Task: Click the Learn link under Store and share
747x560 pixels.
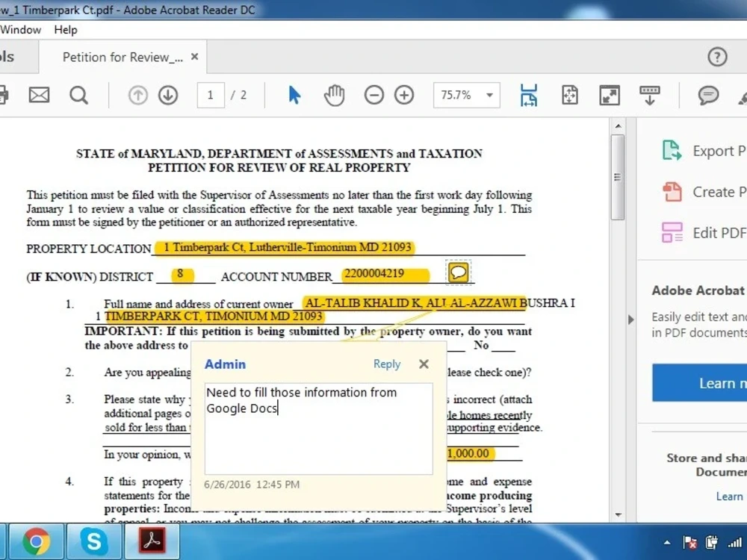Action: [x=729, y=497]
